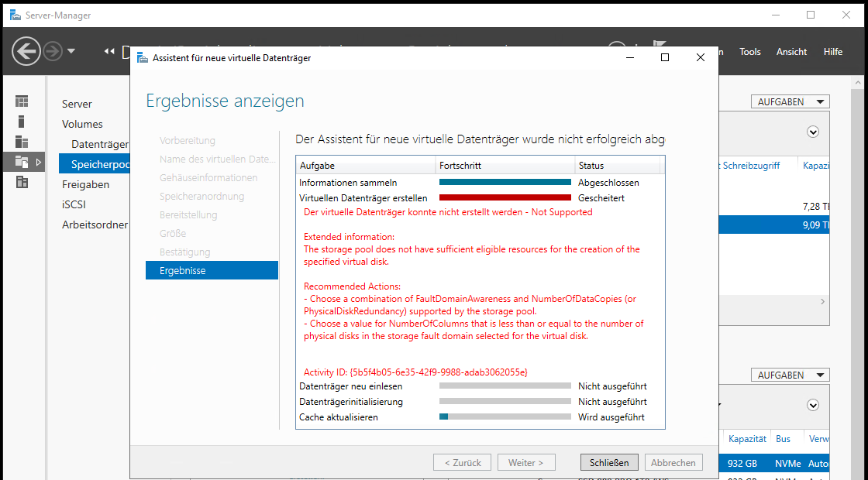Click the Fortschritt column header
Viewport: 868px width, 480px height.
(505, 166)
